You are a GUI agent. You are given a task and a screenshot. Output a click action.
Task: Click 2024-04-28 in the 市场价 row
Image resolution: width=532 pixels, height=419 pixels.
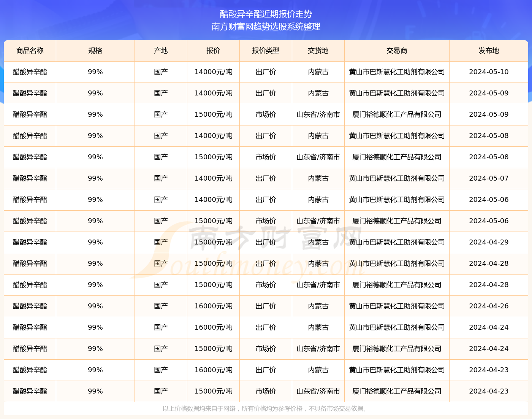pos(489,285)
